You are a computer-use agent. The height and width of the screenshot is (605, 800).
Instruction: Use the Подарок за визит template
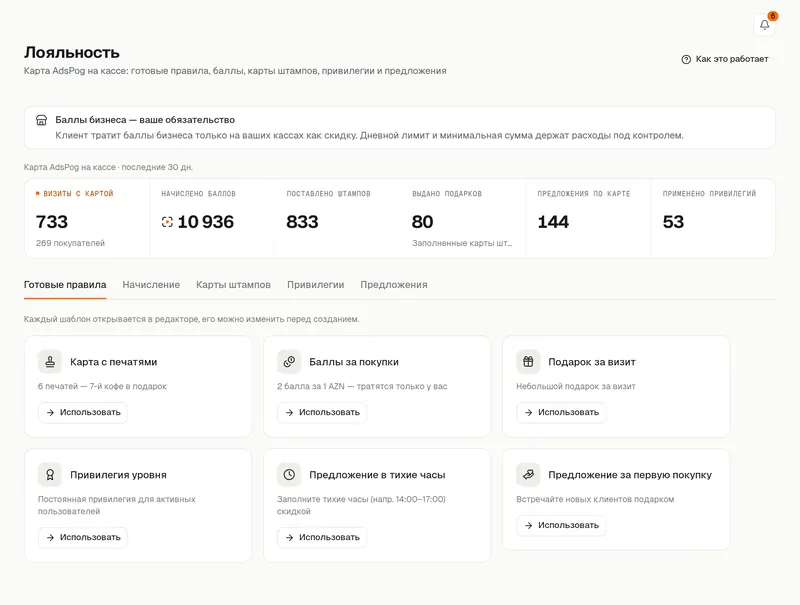pos(561,412)
